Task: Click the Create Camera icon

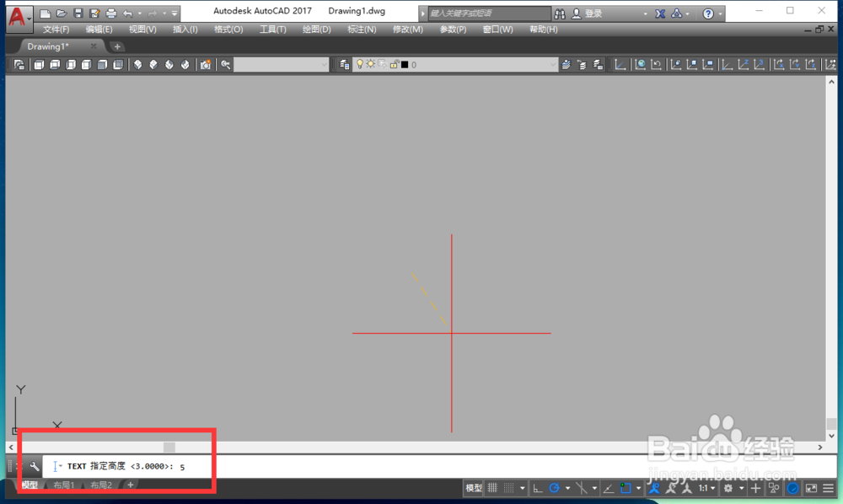Action: point(206,65)
